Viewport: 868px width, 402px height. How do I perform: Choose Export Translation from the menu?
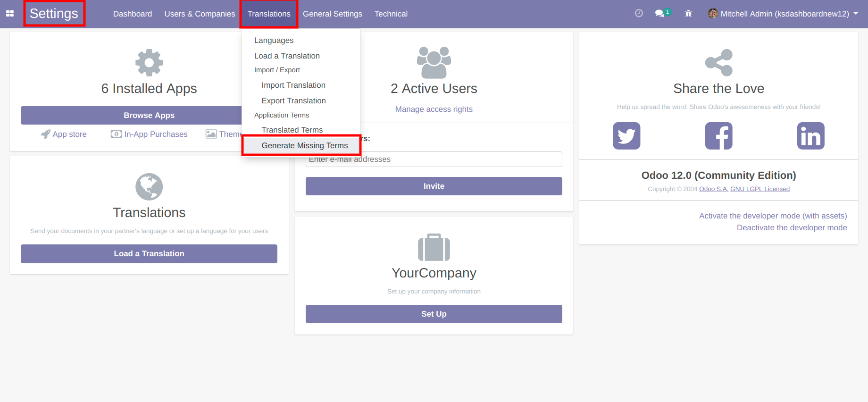[x=293, y=100]
